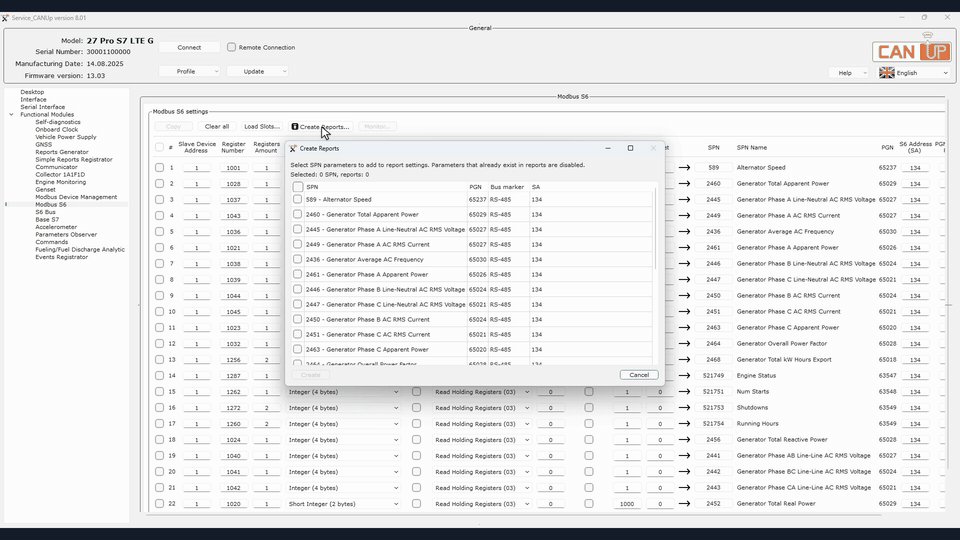Select Serial Interface in the tree
The height and width of the screenshot is (540, 960).
pyautogui.click(x=42, y=107)
